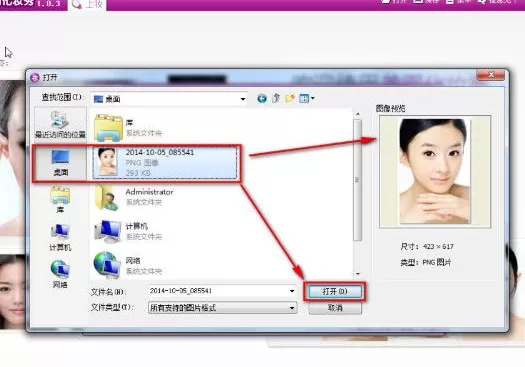The image size is (525, 367).
Task: Click the file list scroll down arrow
Action: 358,274
